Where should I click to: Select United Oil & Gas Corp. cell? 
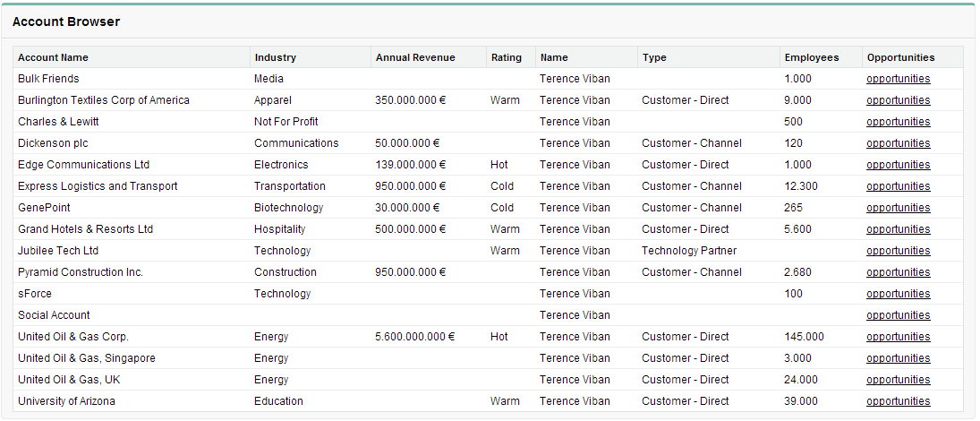click(x=73, y=337)
